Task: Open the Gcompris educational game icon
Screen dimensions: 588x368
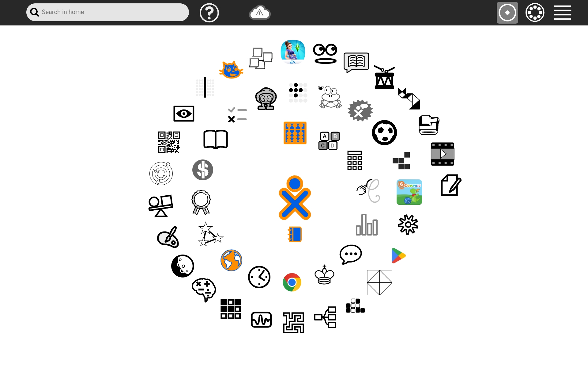Action: [409, 192]
